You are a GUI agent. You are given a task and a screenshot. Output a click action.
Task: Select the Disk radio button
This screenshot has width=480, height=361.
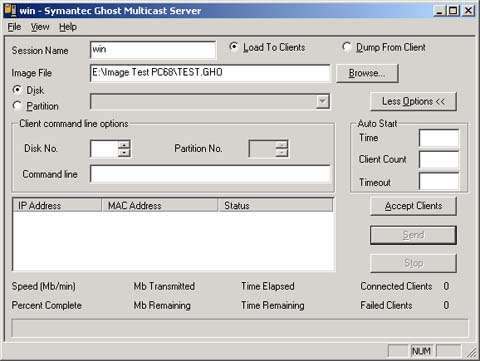point(17,90)
